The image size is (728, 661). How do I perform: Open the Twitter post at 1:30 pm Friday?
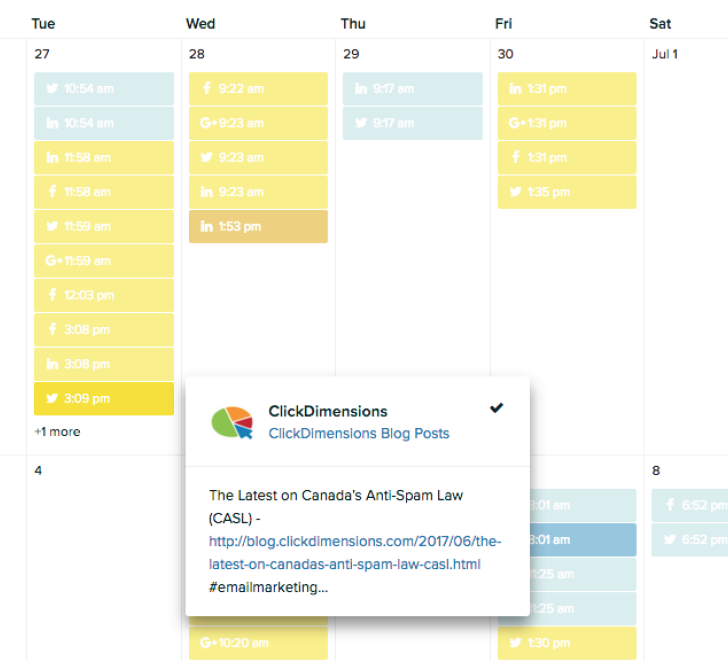tap(567, 643)
